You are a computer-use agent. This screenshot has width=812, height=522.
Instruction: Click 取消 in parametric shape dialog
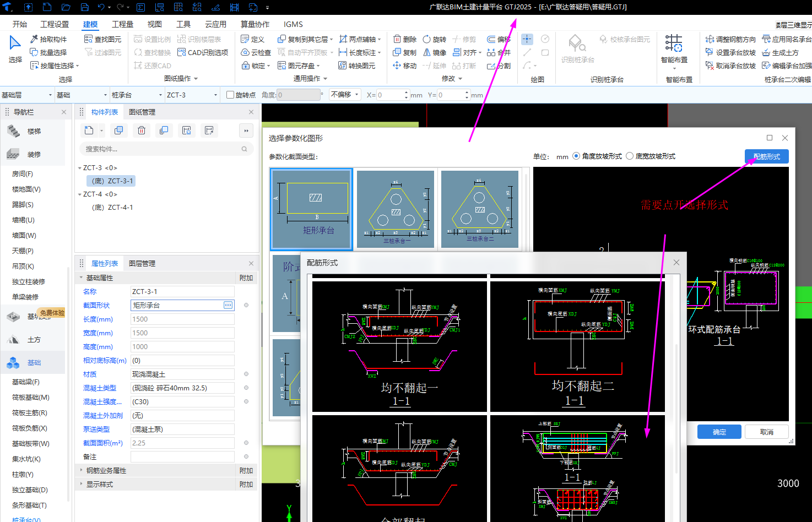click(767, 432)
